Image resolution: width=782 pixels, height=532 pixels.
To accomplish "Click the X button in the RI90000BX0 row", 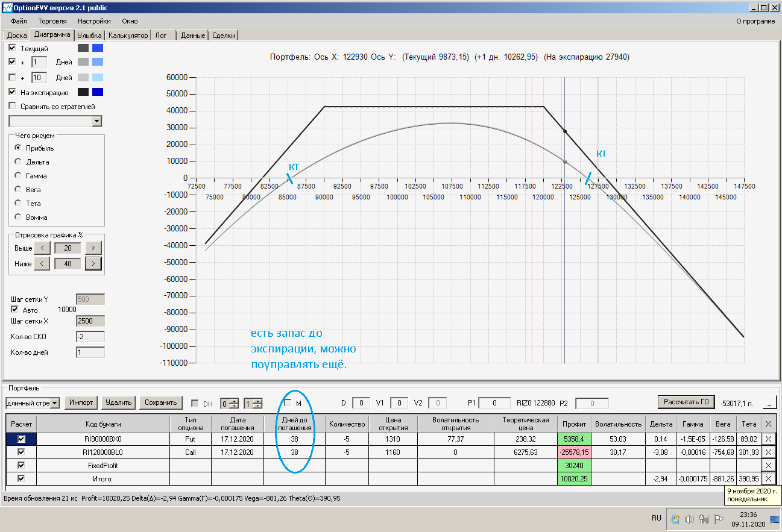I will (x=768, y=439).
